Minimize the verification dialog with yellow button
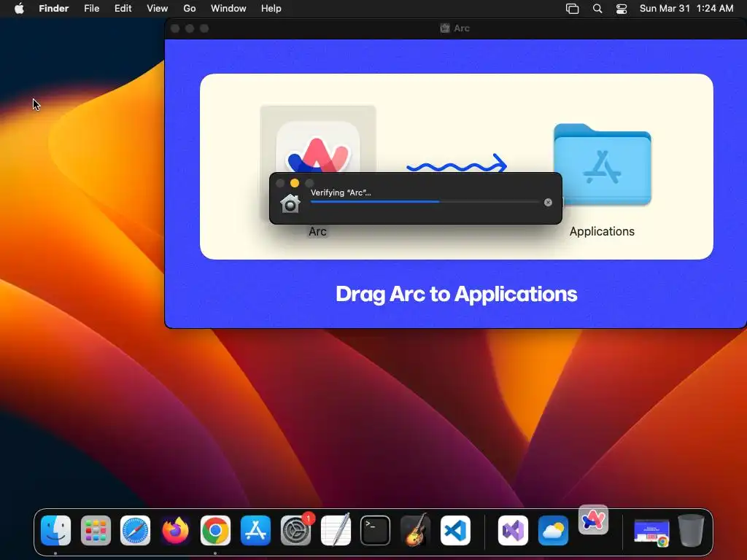The height and width of the screenshot is (560, 747). click(x=295, y=183)
